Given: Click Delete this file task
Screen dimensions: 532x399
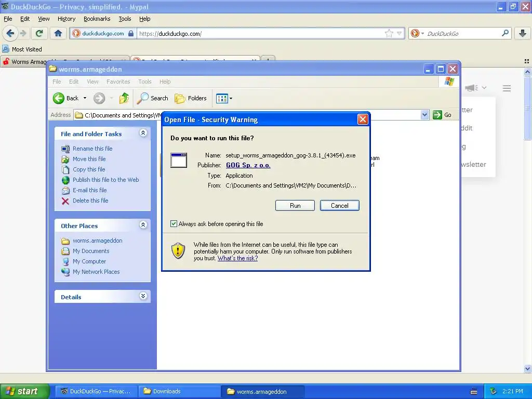Looking at the screenshot, I should (90, 201).
